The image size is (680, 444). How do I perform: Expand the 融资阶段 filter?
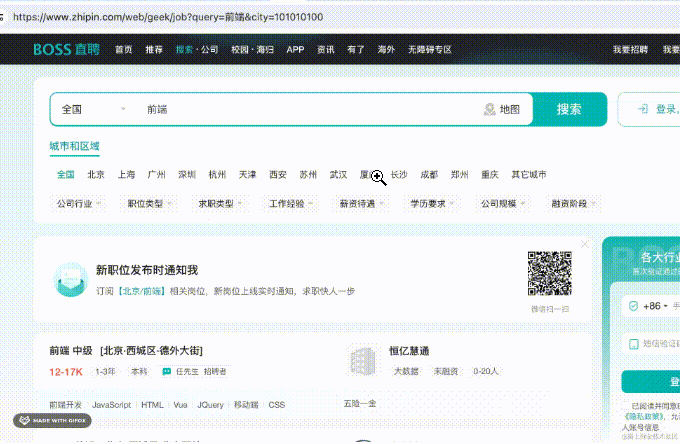(573, 203)
